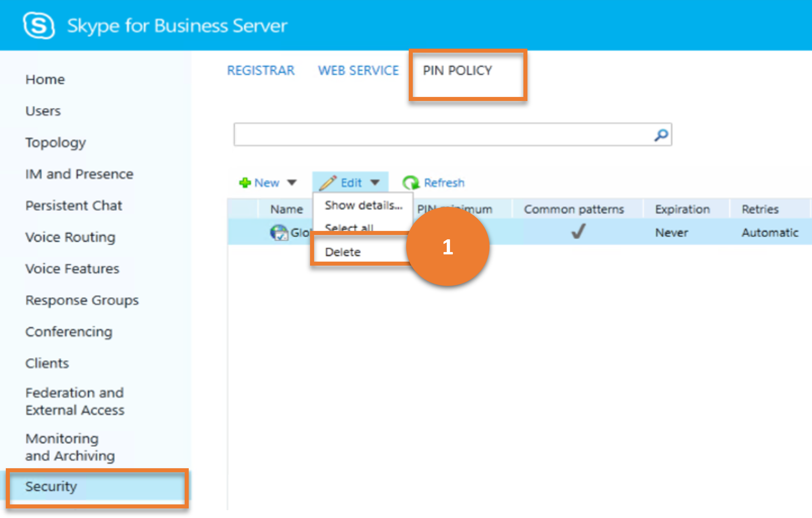Viewport: 812px width, 518px height.
Task: Click the Common patterns checkmark cell
Action: [578, 232]
